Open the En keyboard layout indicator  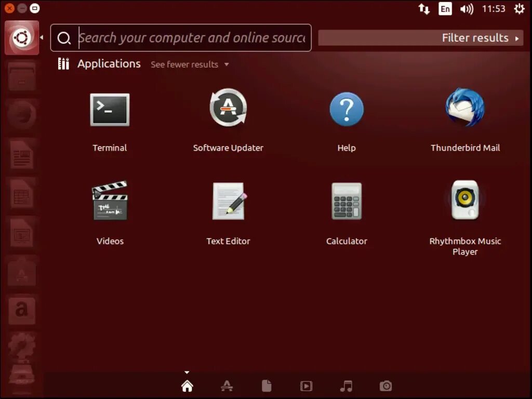(x=445, y=9)
